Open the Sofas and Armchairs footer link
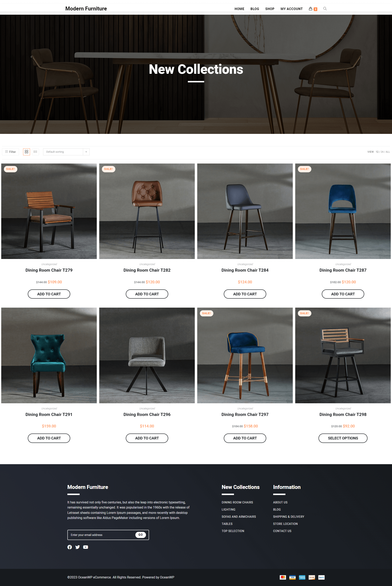This screenshot has width=392, height=586. [238, 517]
